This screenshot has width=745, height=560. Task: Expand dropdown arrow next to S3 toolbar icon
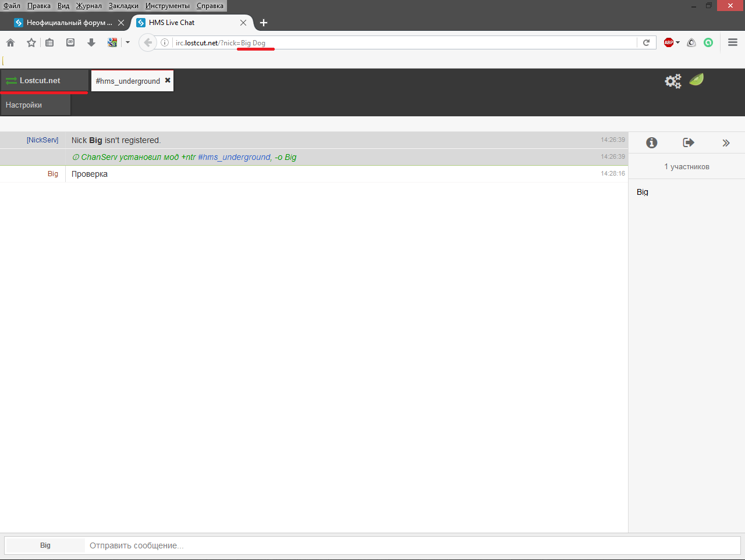point(127,42)
